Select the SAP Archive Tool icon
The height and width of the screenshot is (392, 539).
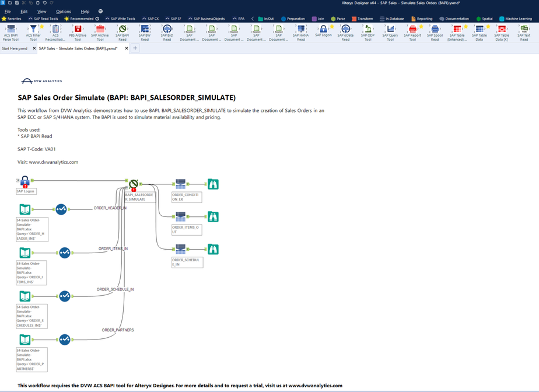tap(100, 33)
